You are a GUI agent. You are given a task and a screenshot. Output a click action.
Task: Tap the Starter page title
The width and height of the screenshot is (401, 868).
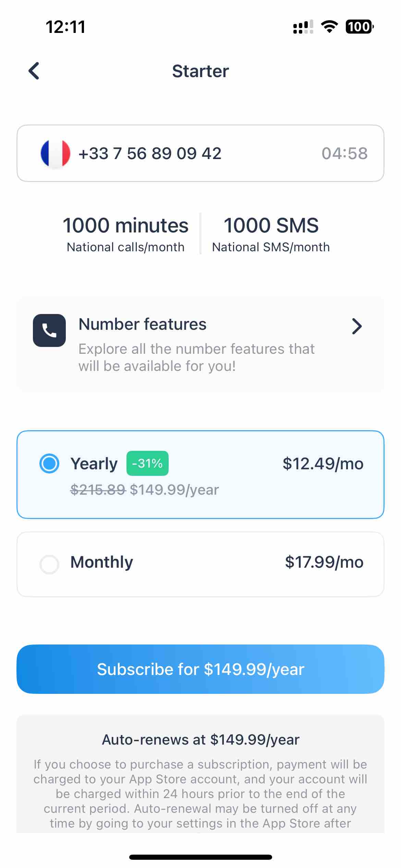[x=200, y=71]
